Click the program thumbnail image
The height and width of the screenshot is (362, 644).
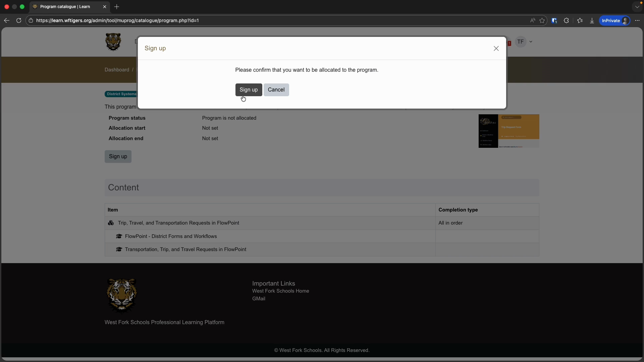coord(508,131)
